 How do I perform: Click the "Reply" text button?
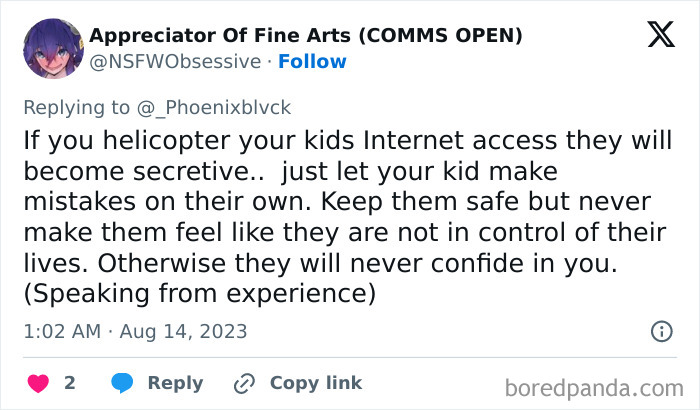point(175,383)
